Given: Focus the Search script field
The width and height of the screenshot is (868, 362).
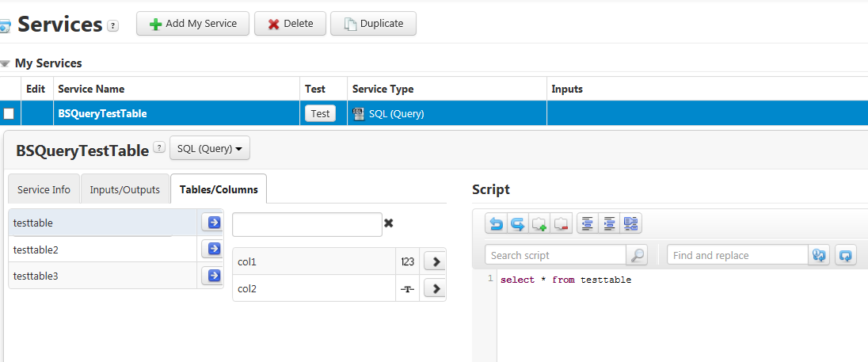Looking at the screenshot, I should pos(555,255).
